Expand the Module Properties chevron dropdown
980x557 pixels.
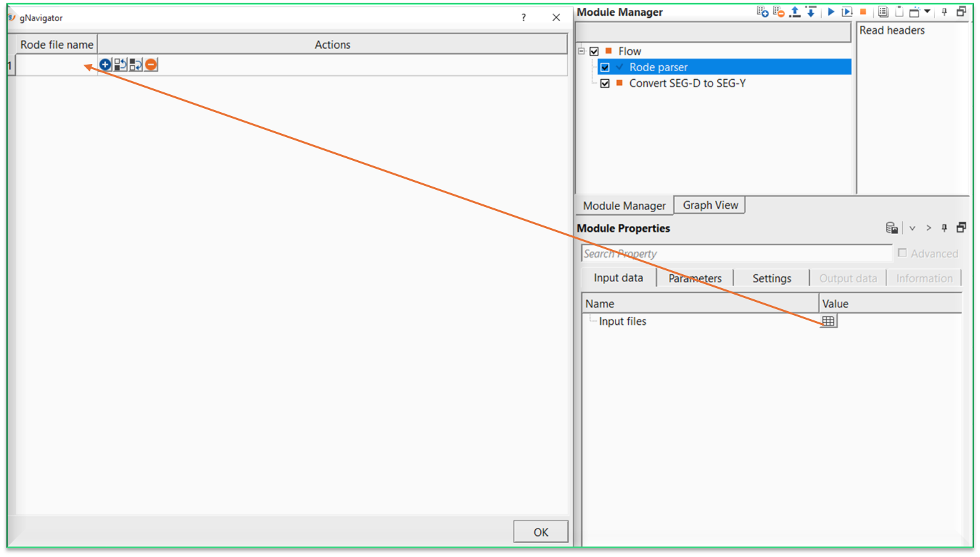(x=913, y=227)
